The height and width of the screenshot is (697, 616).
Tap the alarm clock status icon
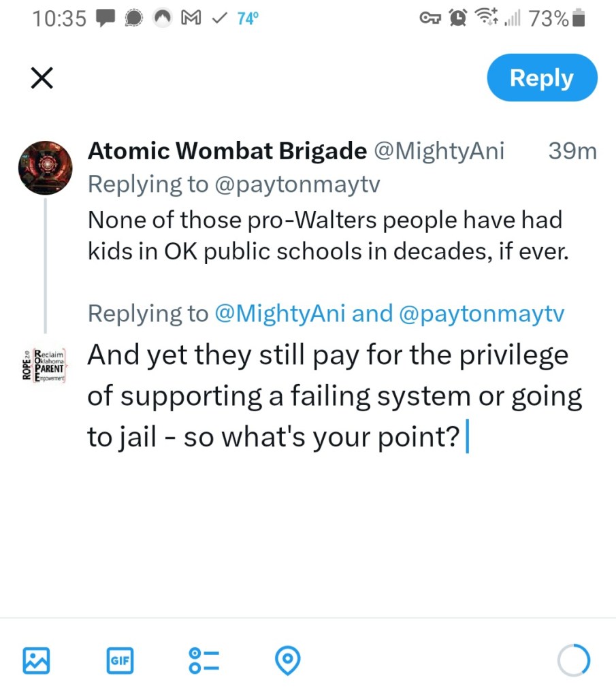coord(459,19)
